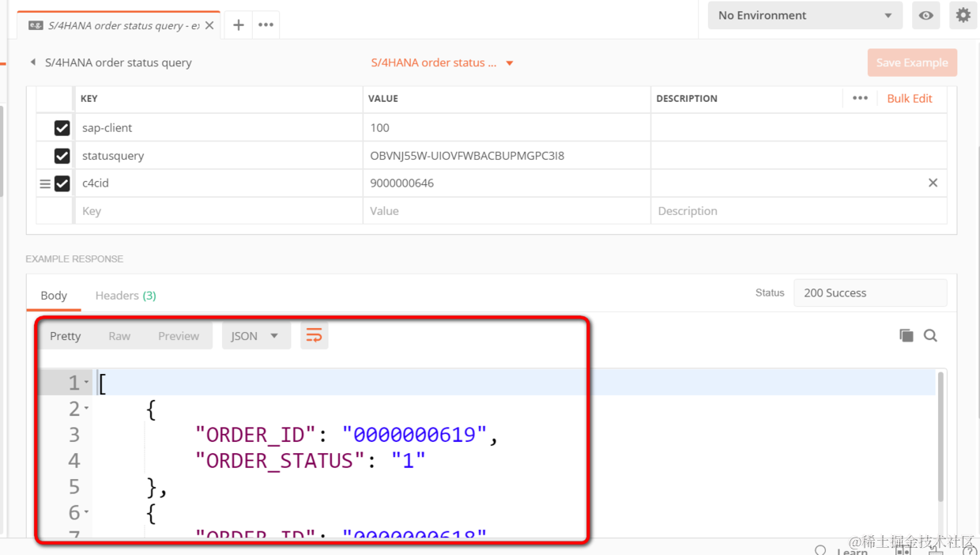The width and height of the screenshot is (980, 555).
Task: Click the environment quick look eye icon
Action: tap(926, 15)
